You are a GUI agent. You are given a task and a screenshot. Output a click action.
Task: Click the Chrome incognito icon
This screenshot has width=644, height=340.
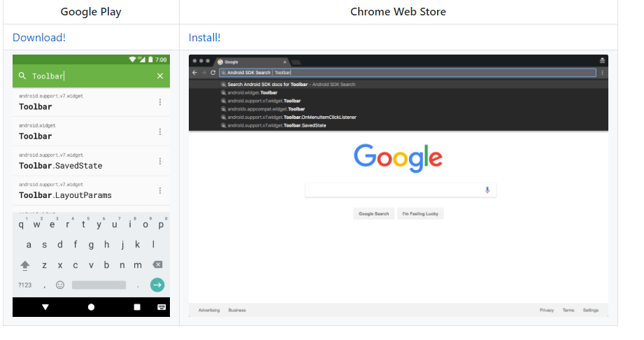point(602,60)
